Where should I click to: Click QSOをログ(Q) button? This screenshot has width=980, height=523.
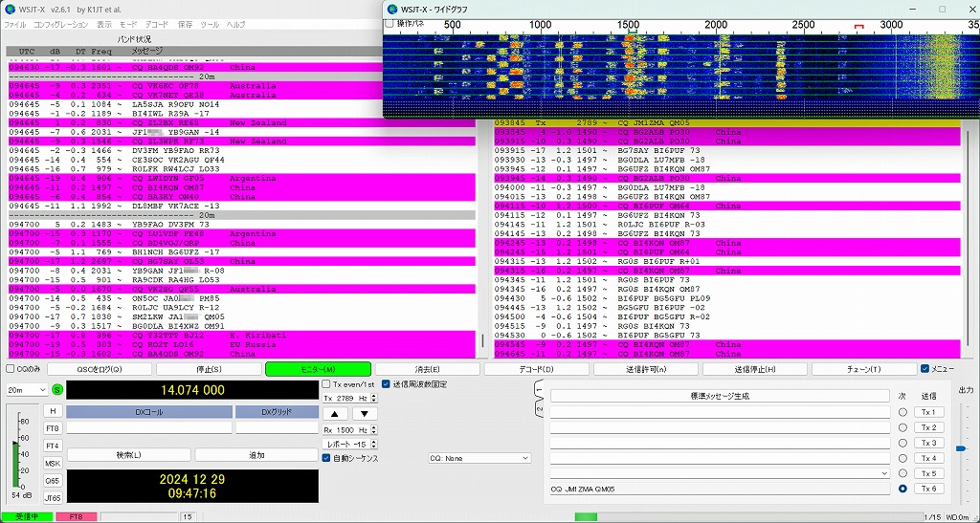100,369
